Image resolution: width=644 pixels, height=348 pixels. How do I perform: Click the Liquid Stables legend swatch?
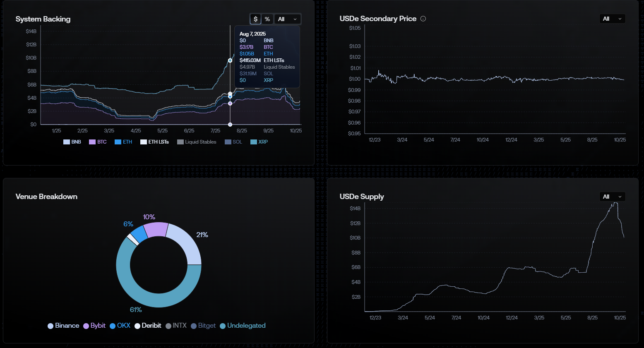180,142
